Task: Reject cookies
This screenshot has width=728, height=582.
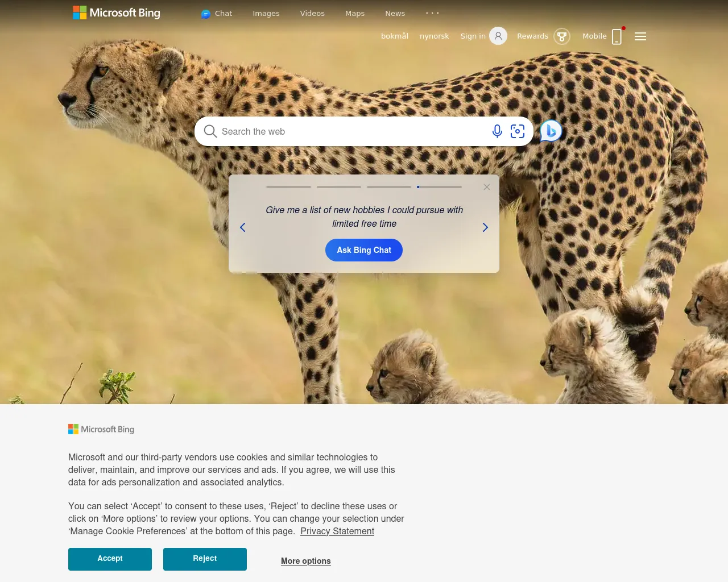Action: tap(205, 559)
